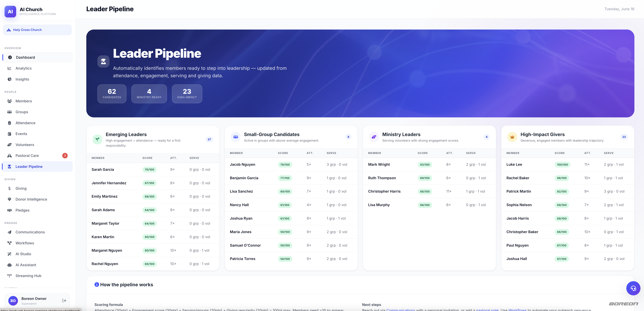Open the Dashboard gauge icon
This screenshot has width=644, height=311.
[10, 57]
